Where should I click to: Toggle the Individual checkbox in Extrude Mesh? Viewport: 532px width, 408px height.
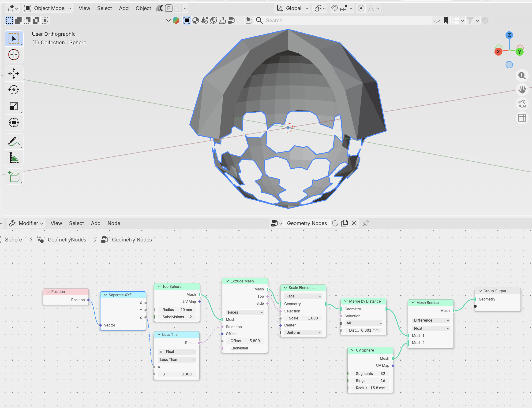coord(228,348)
